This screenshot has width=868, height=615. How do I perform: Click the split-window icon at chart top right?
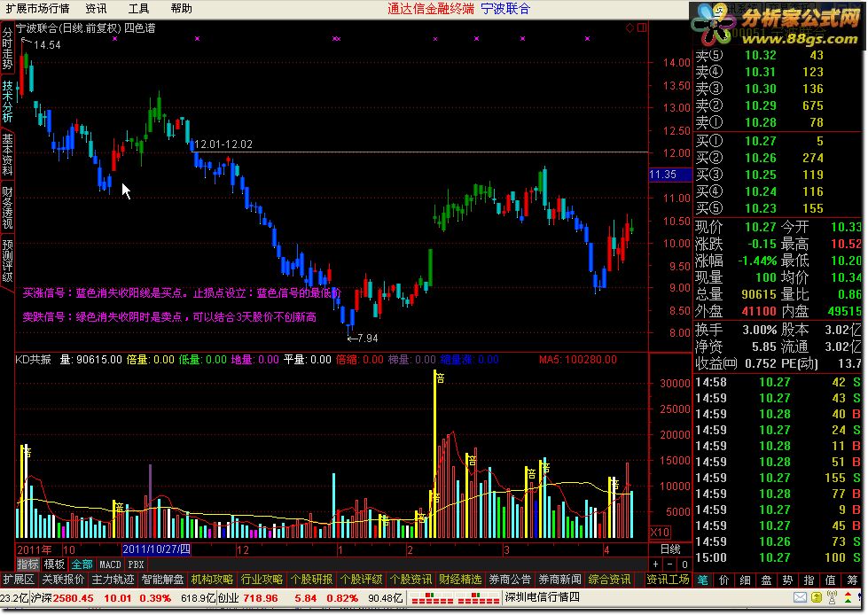(642, 27)
